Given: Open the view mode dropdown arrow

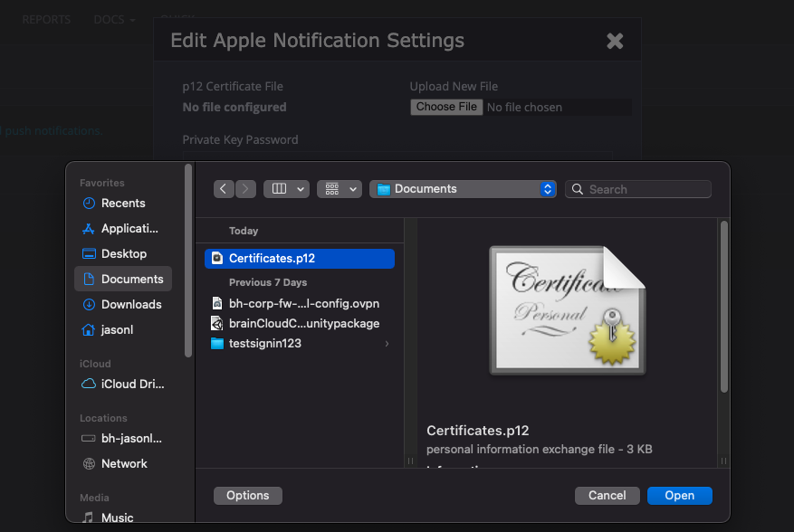Looking at the screenshot, I should point(301,189).
